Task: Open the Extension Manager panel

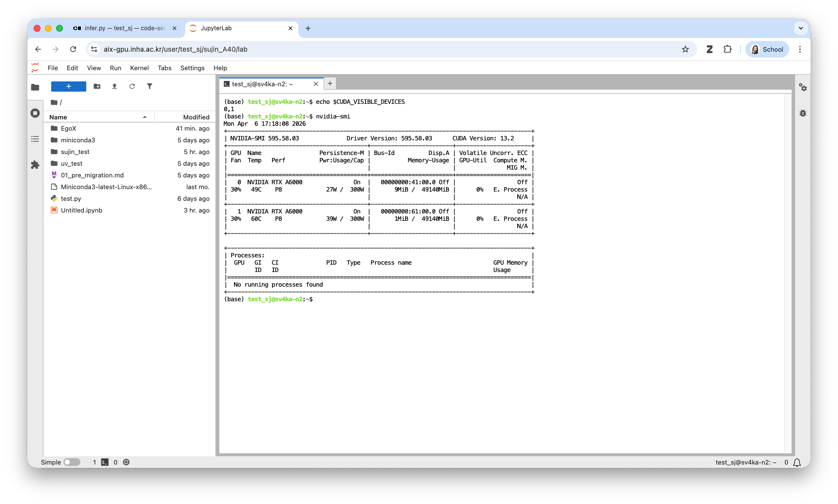Action: (35, 165)
